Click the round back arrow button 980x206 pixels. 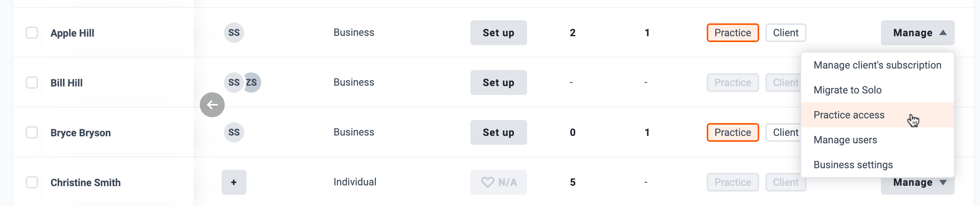point(212,105)
